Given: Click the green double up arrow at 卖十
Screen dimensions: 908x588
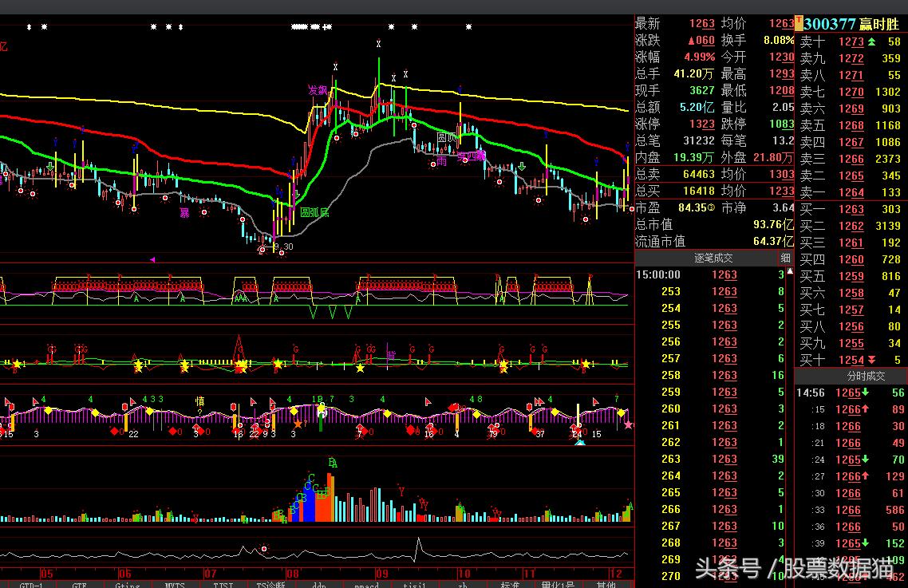Looking at the screenshot, I should pos(871,41).
